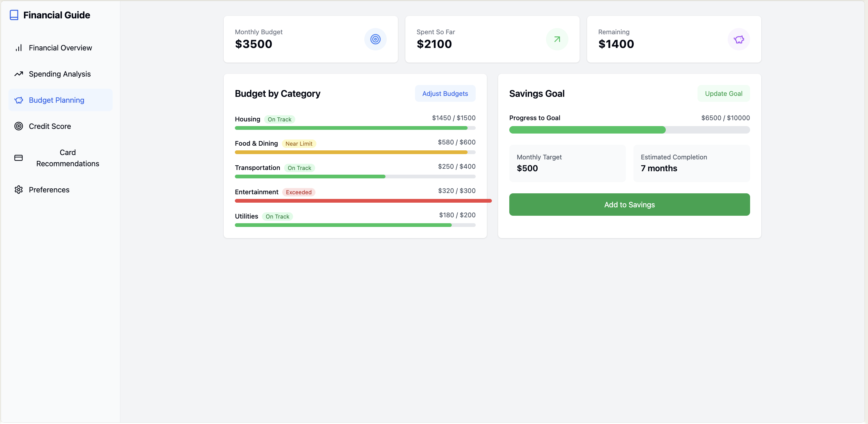Click the Exceeded status badge
Image resolution: width=868 pixels, height=424 pixels.
tap(299, 192)
